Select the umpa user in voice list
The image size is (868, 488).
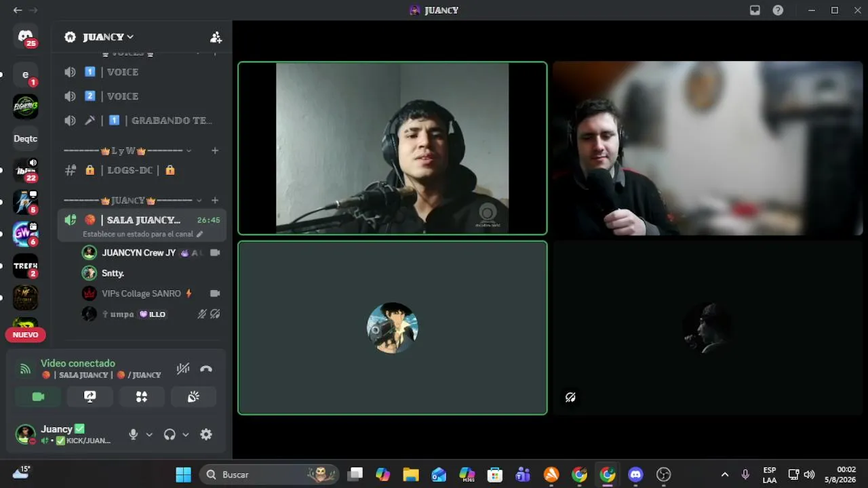[151, 314]
